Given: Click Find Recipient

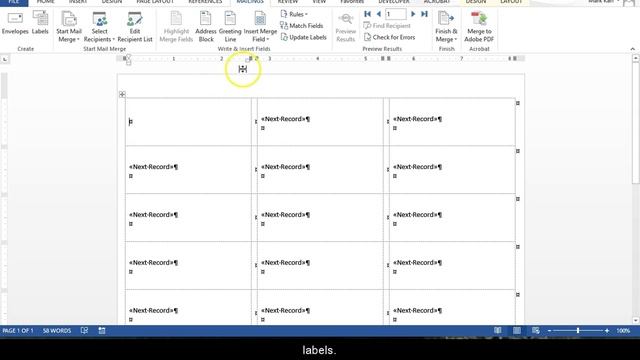Looking at the screenshot, I should 387,26.
